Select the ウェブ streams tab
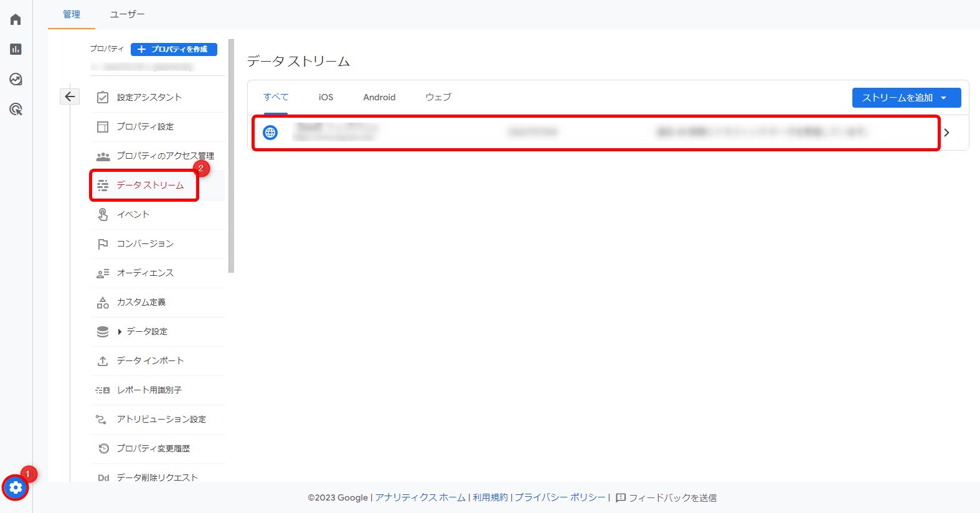Screen dimensions: 980x513 pyautogui.click(x=438, y=97)
